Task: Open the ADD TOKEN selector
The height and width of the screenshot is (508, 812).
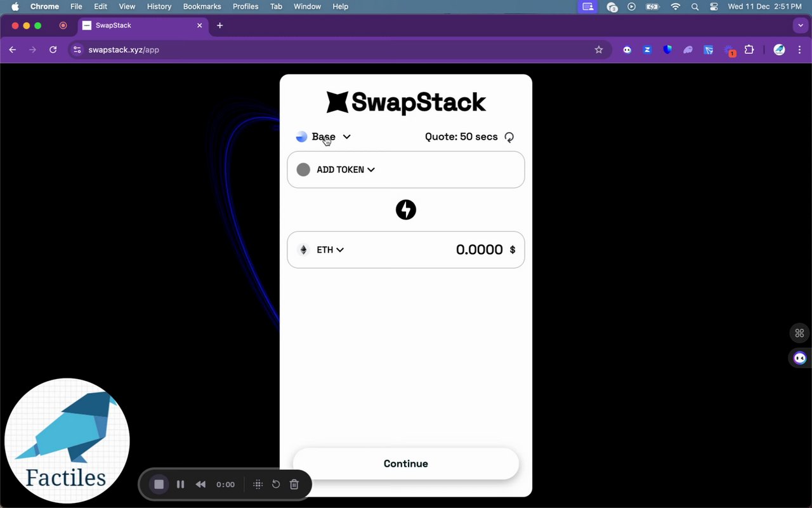Action: coord(346,170)
